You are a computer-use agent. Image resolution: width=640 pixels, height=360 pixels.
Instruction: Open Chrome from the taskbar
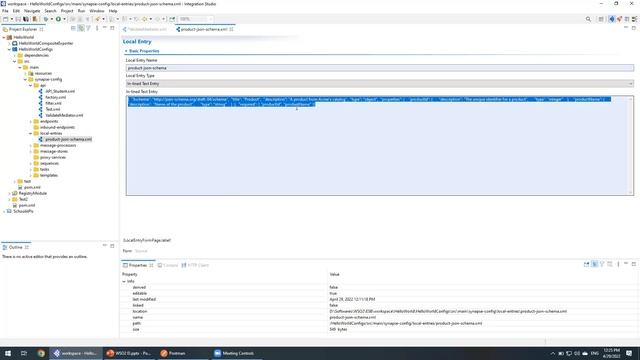[x=41, y=353]
